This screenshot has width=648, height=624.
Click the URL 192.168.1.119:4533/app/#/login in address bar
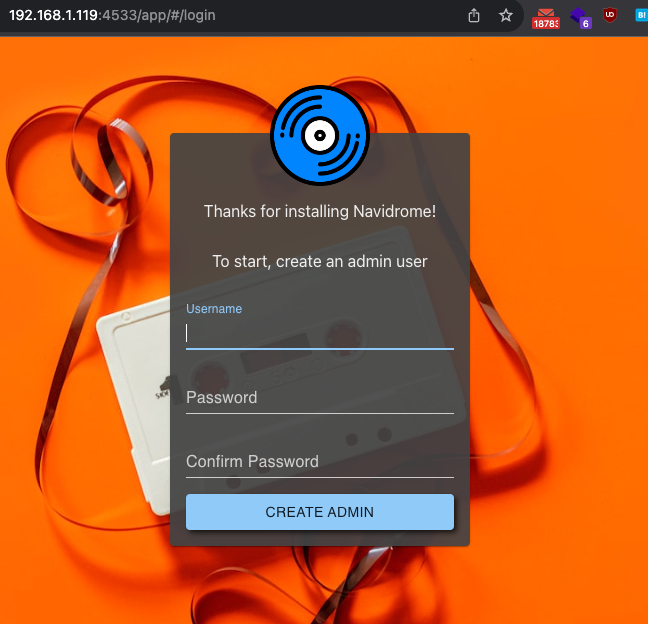point(112,15)
